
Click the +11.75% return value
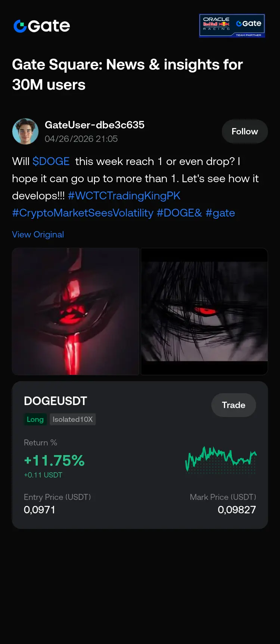(55, 460)
